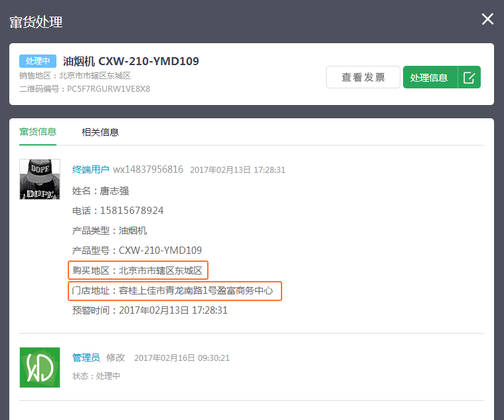
Task: Click the phone number 15815678924
Action: pos(131,211)
